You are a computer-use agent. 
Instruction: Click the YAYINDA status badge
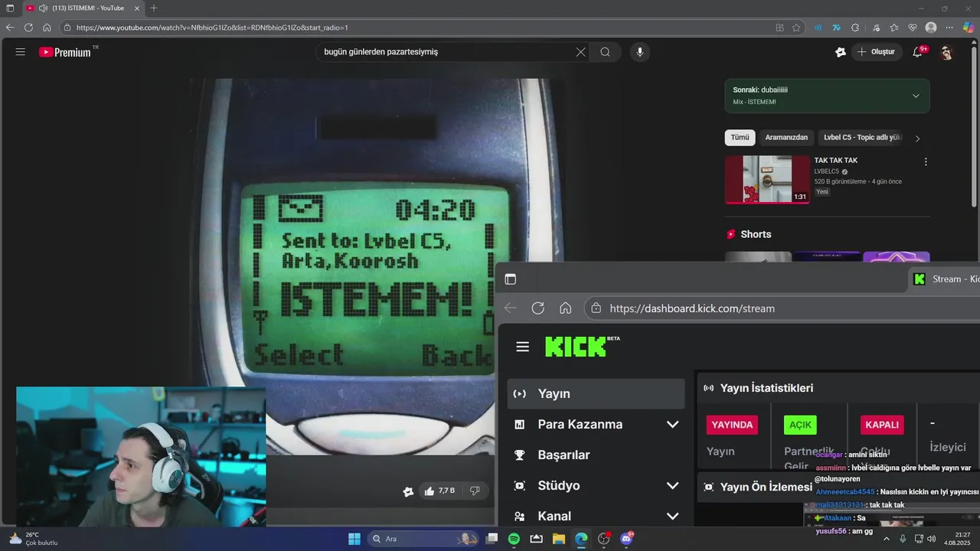732,425
